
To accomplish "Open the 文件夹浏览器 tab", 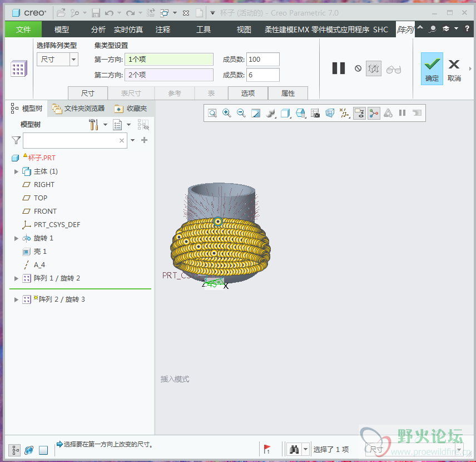I will [78, 109].
